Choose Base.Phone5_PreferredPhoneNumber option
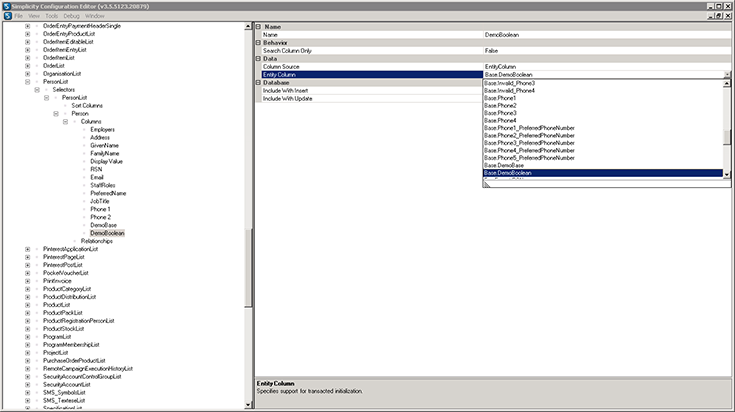The width and height of the screenshot is (735, 412). [x=529, y=158]
